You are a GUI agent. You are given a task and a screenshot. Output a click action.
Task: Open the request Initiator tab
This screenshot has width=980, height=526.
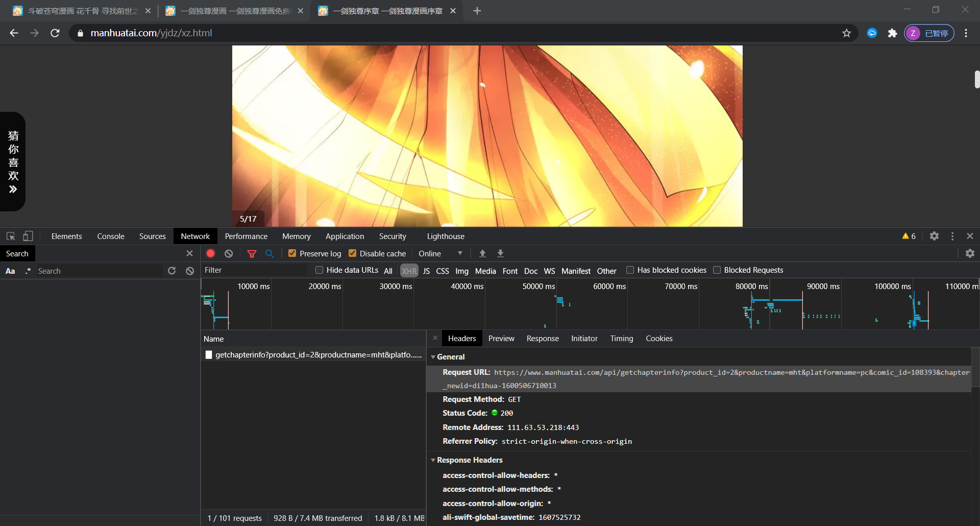point(584,338)
